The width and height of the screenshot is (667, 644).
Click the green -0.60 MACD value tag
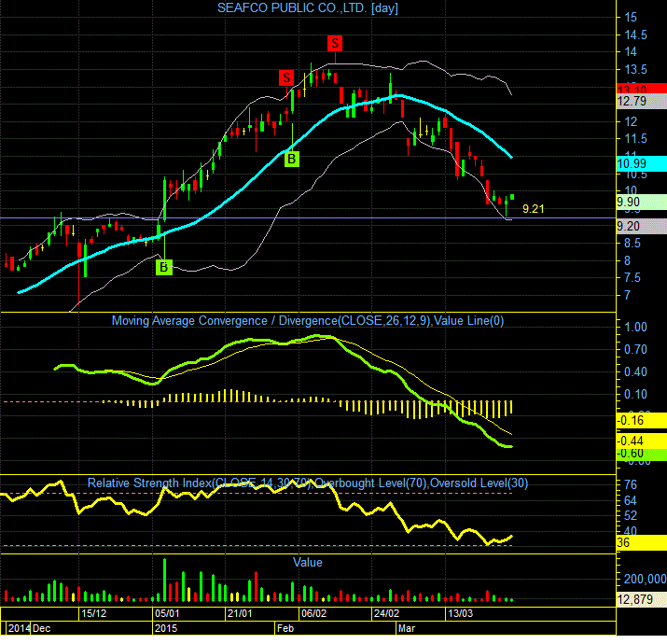[642, 455]
